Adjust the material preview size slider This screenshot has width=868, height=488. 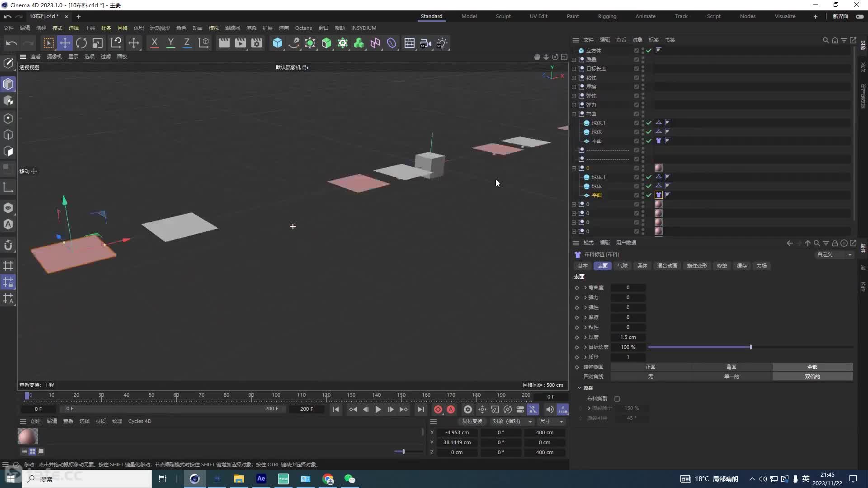(x=403, y=451)
